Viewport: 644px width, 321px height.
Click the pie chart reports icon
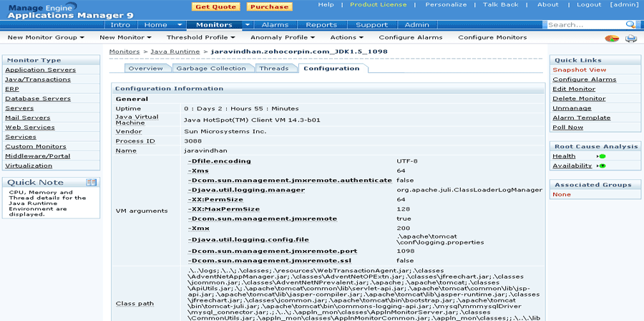point(612,39)
